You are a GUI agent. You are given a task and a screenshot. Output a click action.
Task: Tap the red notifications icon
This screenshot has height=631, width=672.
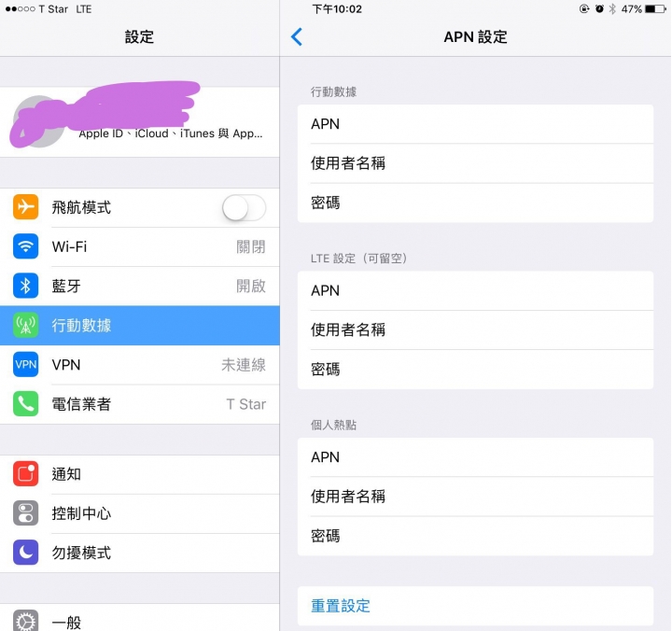[26, 473]
